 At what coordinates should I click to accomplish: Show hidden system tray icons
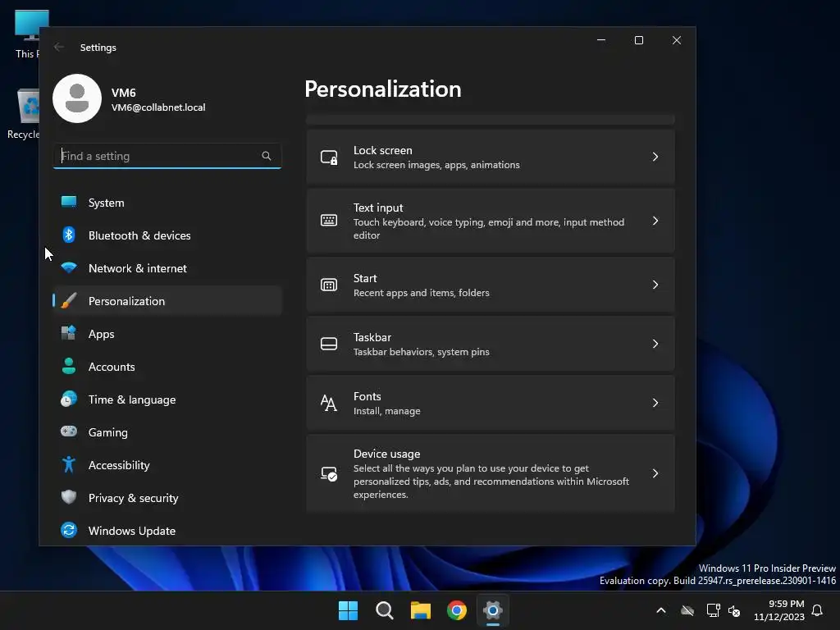(661, 610)
